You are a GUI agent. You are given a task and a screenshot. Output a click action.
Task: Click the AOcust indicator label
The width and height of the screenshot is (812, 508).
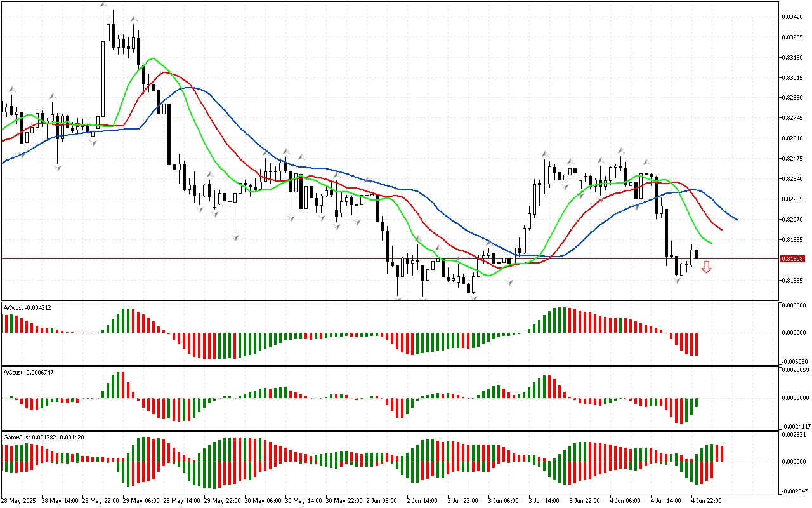27,308
